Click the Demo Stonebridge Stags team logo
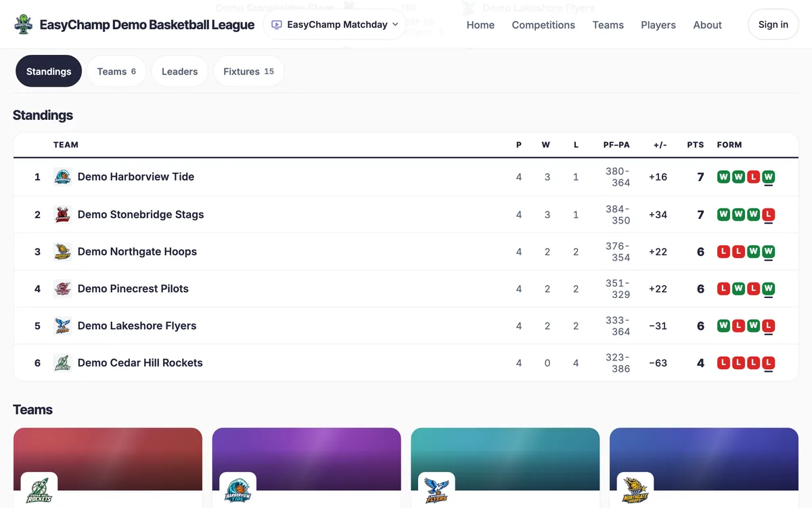Image resolution: width=812 pixels, height=508 pixels. click(x=62, y=215)
